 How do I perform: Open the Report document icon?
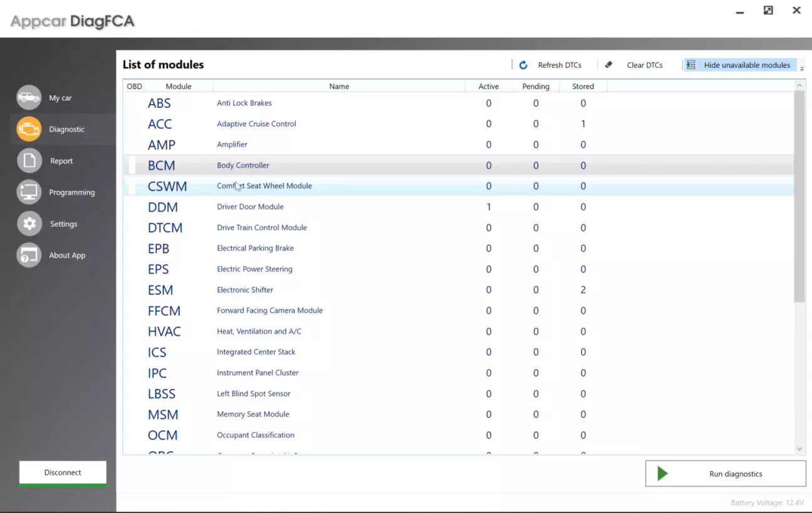click(x=29, y=161)
